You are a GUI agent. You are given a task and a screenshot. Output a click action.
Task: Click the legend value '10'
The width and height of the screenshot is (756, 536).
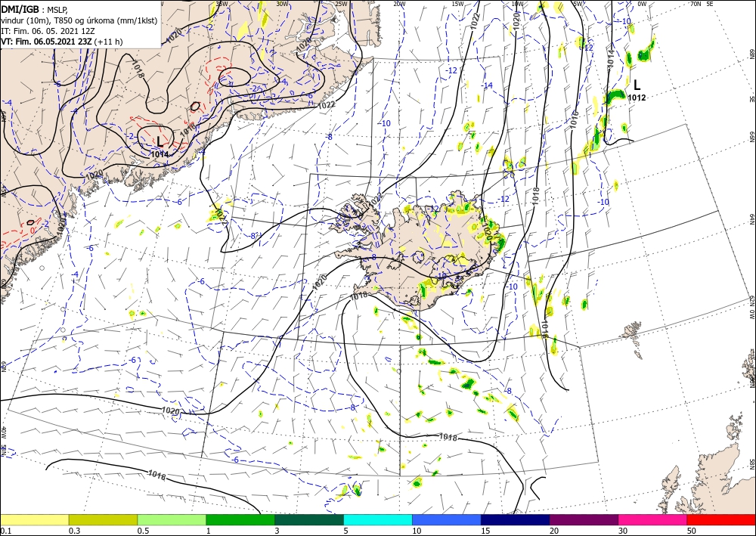coord(417,531)
